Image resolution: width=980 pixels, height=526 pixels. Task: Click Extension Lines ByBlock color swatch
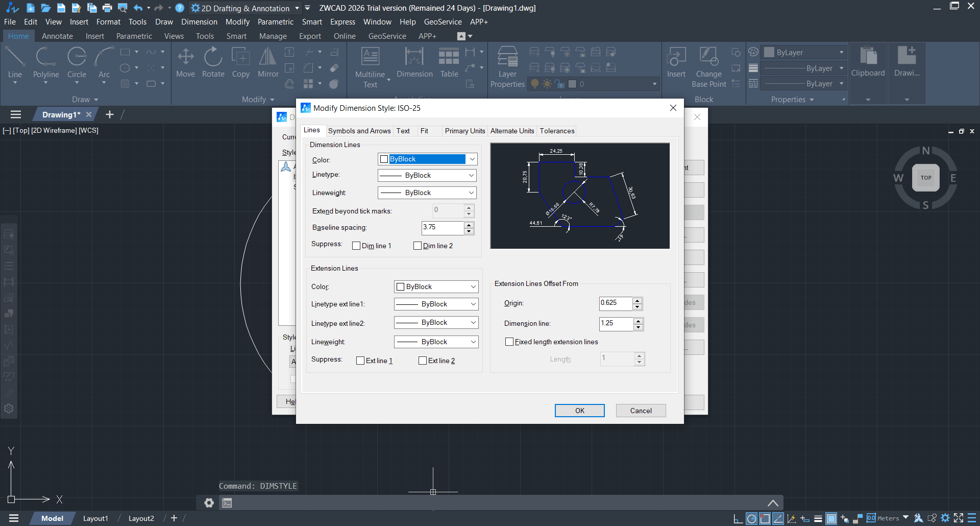pos(401,286)
